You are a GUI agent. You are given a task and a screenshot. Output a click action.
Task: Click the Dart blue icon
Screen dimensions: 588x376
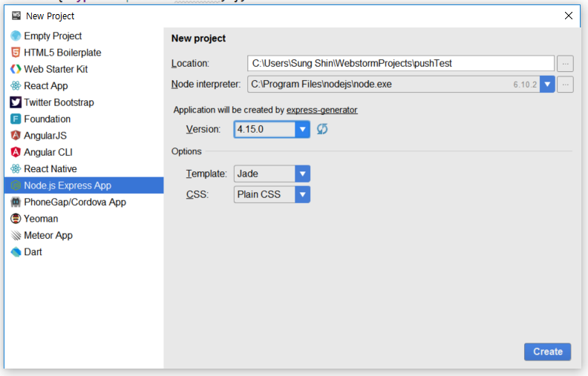pyautogui.click(x=16, y=252)
